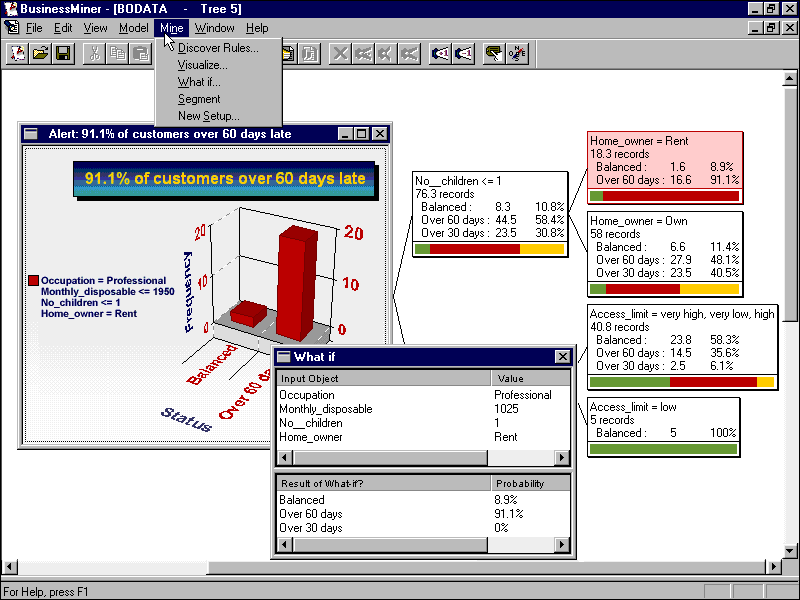Click the New document toolbar icon
Screen dimensions: 800x600
point(18,54)
